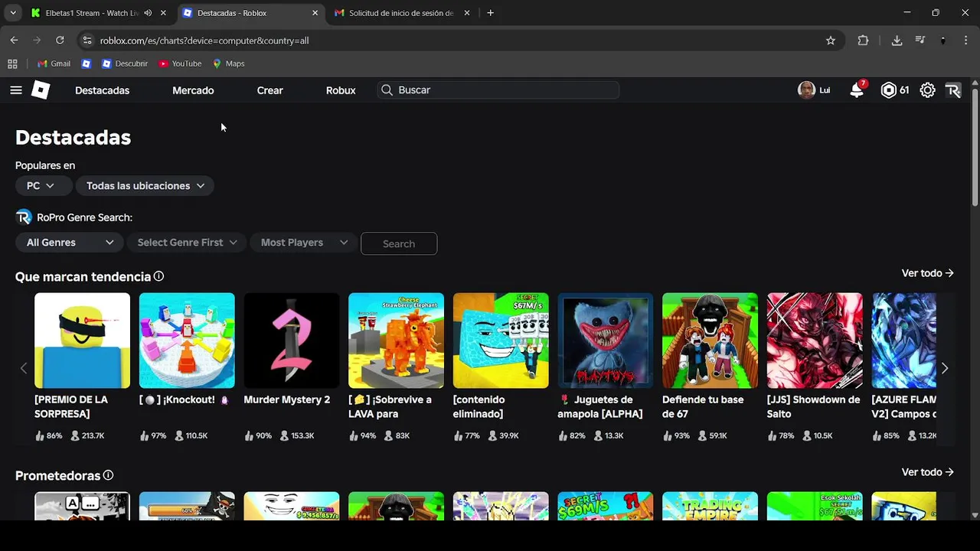Open a new browser tab
Image resolution: width=980 pixels, height=551 pixels.
pos(490,13)
